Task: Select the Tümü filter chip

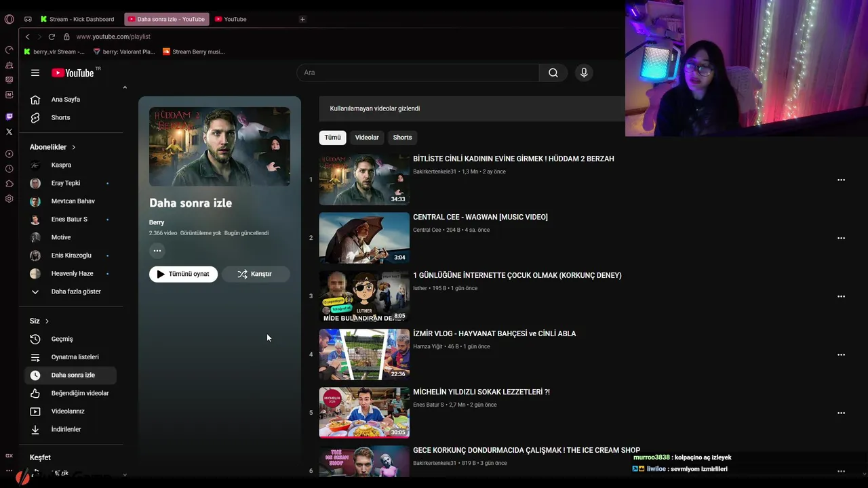Action: point(332,138)
